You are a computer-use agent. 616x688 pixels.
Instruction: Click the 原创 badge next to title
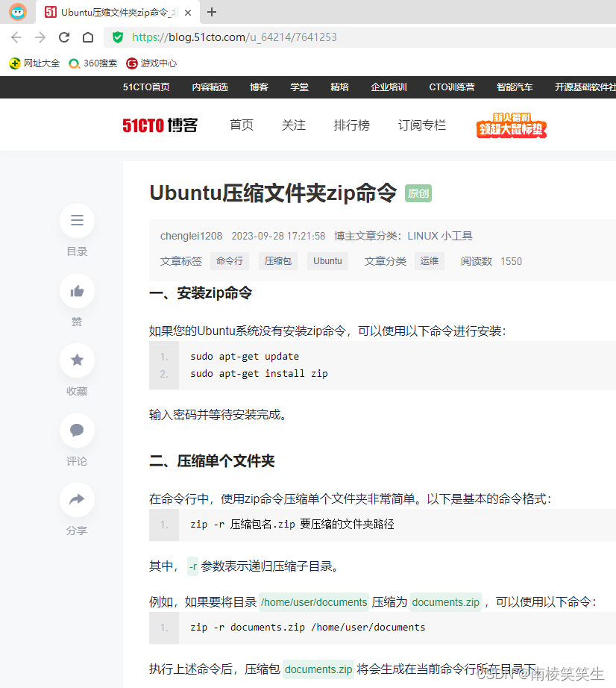click(x=418, y=193)
